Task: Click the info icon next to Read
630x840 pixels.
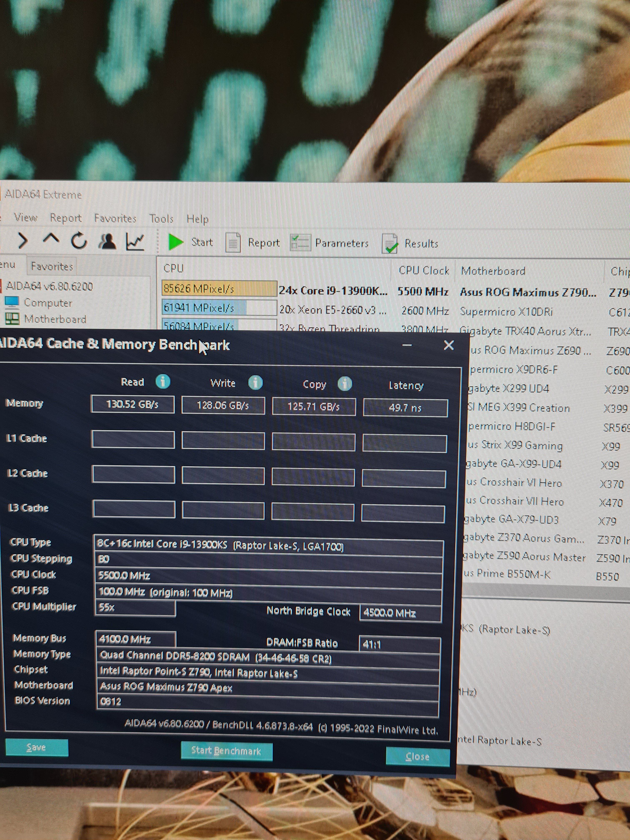Action: click(x=163, y=381)
